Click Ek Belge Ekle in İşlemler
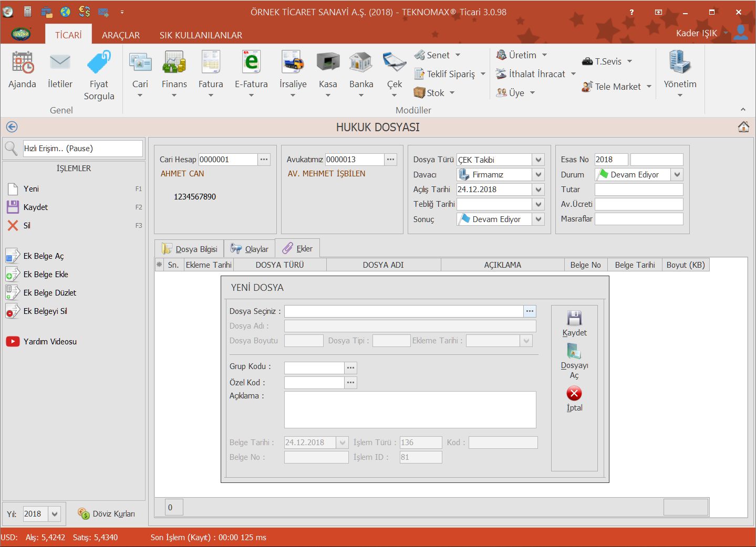This screenshot has height=547, width=756. 46,275
